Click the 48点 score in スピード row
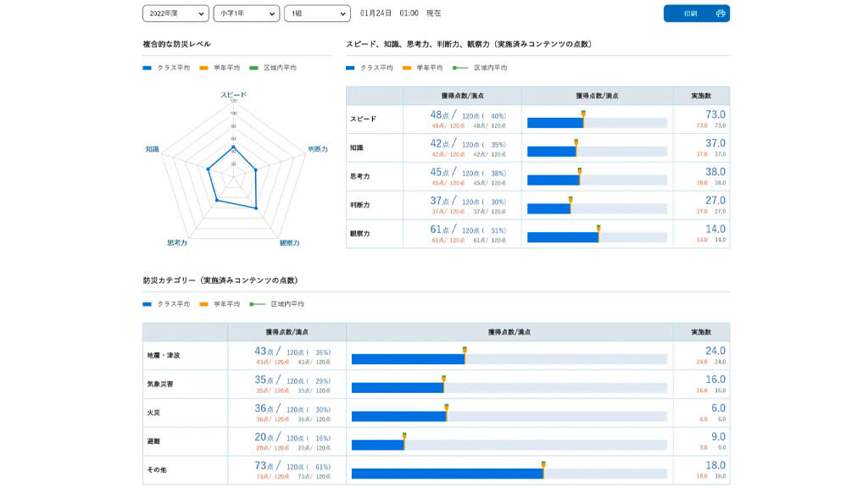The height and width of the screenshot is (488, 868). 440,115
